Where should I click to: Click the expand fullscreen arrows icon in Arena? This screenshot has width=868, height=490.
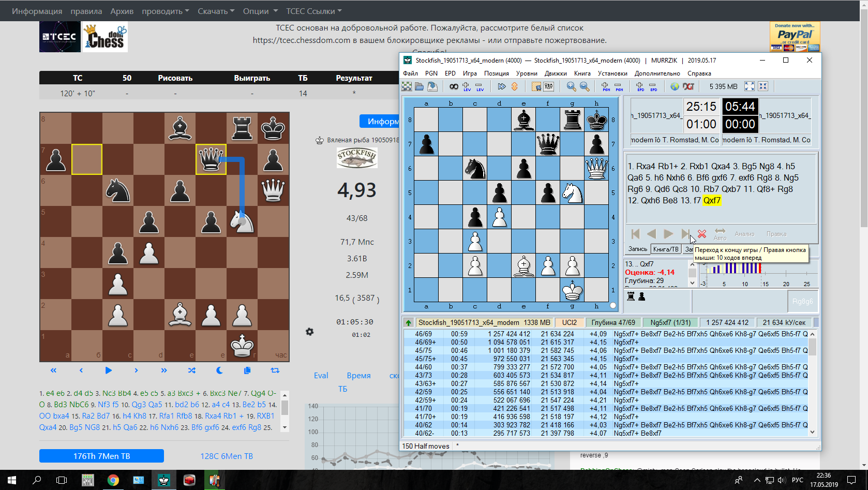tap(749, 86)
